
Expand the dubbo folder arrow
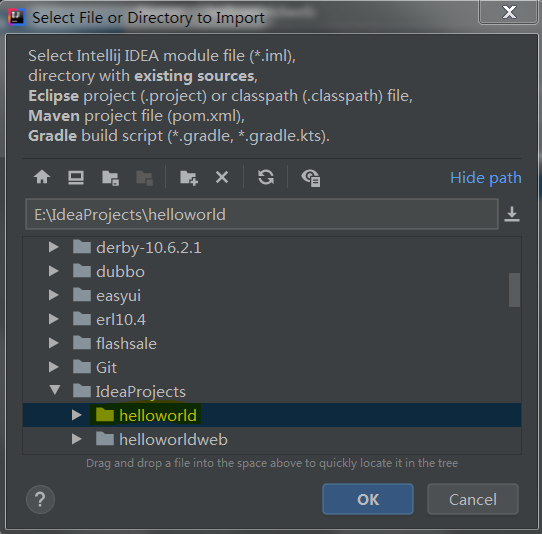[x=54, y=271]
